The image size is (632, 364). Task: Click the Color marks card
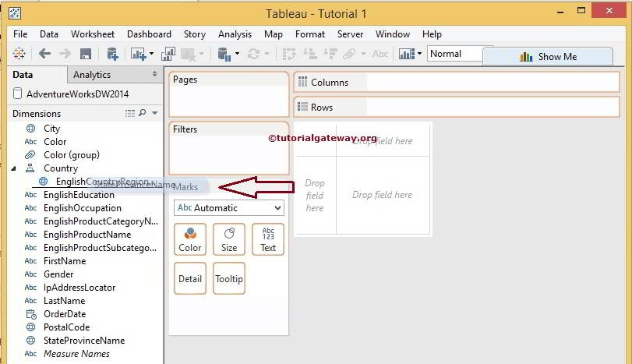pos(190,239)
